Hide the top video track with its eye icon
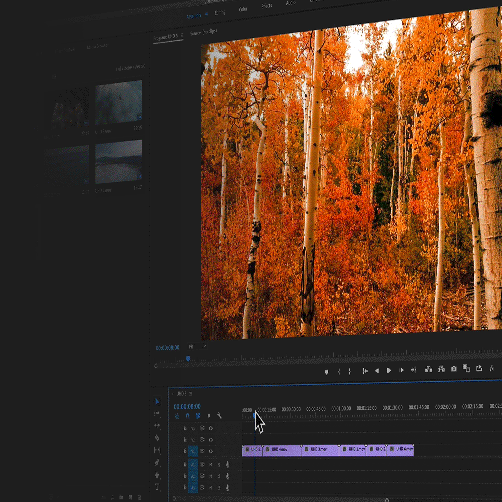 tap(211, 428)
